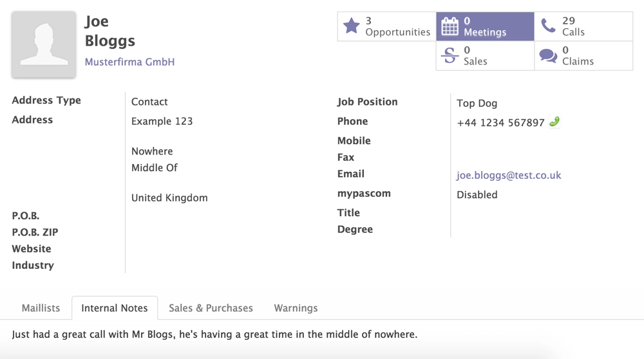The width and height of the screenshot is (644, 359).
Task: Select the Warnings tab
Action: [x=296, y=308]
